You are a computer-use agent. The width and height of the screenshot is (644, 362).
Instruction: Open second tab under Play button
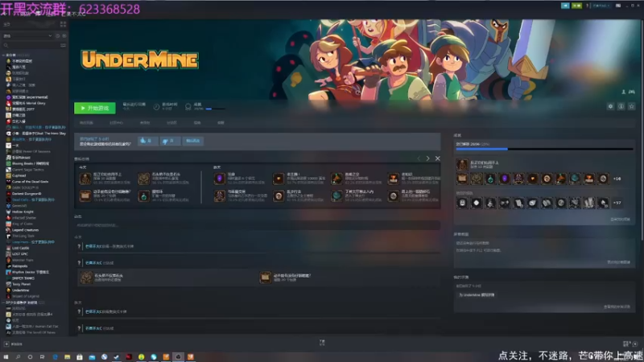(x=116, y=123)
